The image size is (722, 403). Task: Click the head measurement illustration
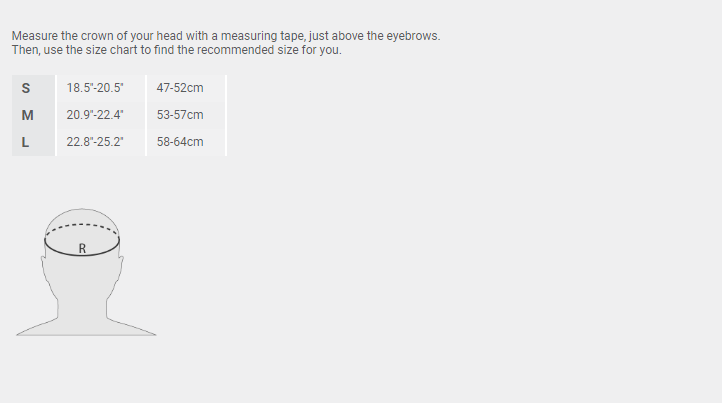click(86, 272)
